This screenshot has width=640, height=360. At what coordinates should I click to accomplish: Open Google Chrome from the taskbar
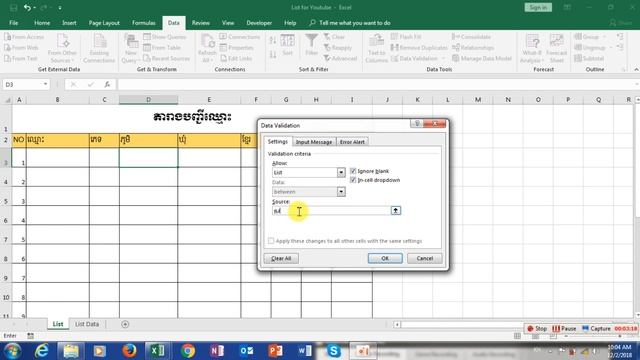point(188,351)
